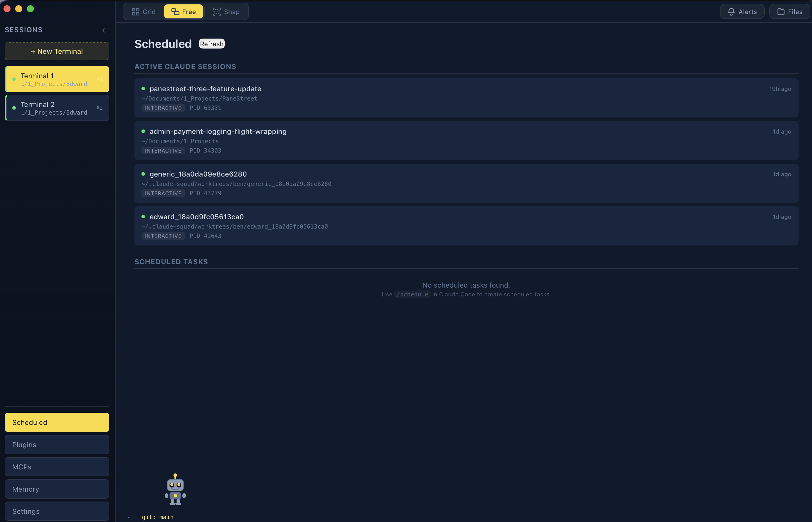Click the Alerts bell icon
Image resolution: width=812 pixels, height=522 pixels.
[731, 11]
